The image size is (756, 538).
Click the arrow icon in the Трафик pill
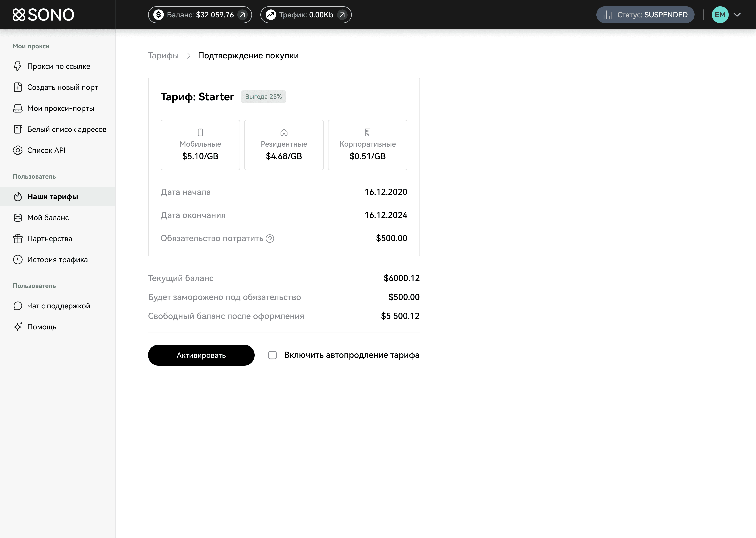[342, 15]
